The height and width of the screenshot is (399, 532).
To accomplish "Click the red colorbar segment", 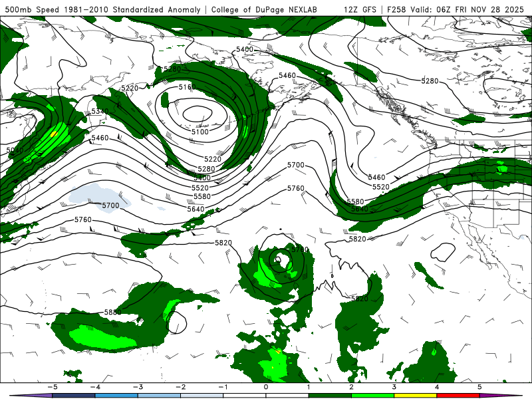I will coord(458,396).
